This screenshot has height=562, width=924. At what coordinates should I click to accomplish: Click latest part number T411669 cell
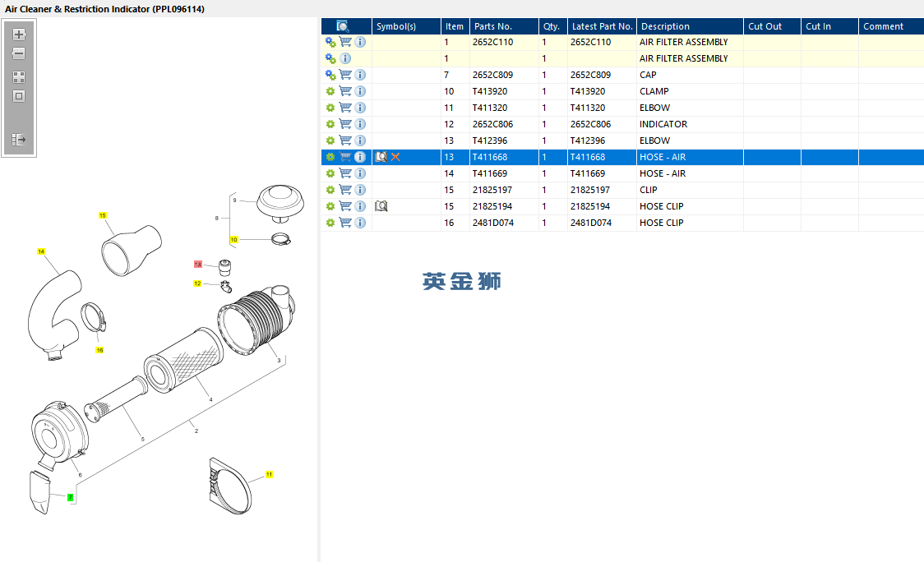(x=602, y=174)
